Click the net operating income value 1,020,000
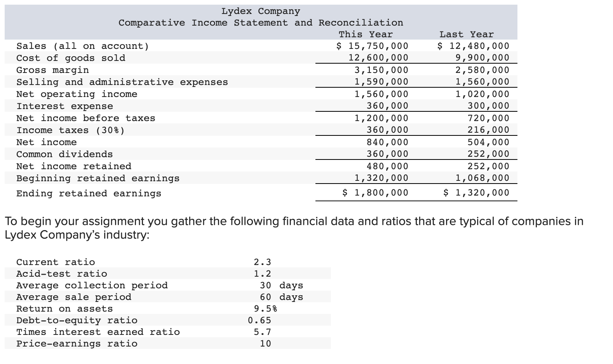This screenshot has width=613, height=364. pos(482,94)
